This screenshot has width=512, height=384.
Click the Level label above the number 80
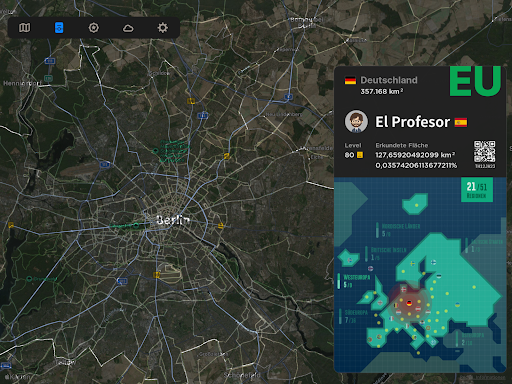click(353, 145)
